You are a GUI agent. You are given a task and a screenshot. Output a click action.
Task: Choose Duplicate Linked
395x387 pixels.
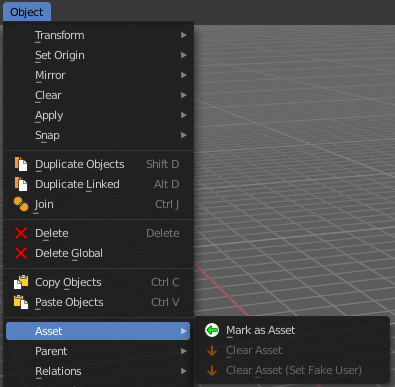pos(98,184)
